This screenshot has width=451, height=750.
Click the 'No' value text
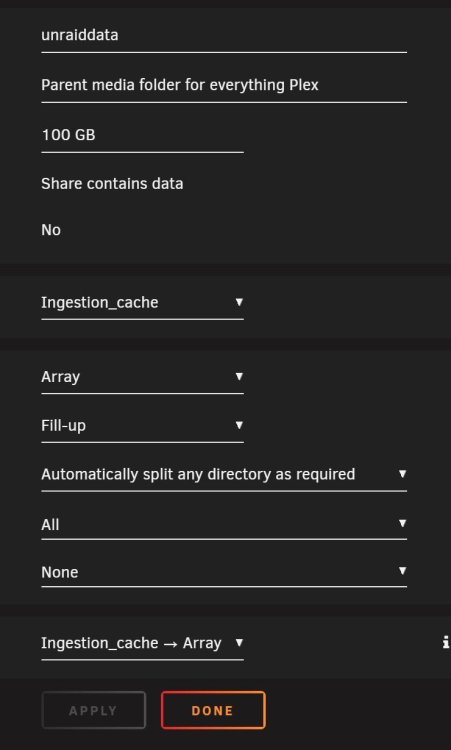tap(51, 230)
